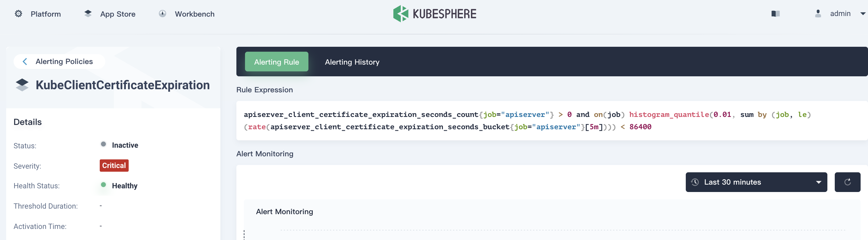Click the App Store layers icon
Viewport: 868px width, 240px height.
(x=88, y=14)
